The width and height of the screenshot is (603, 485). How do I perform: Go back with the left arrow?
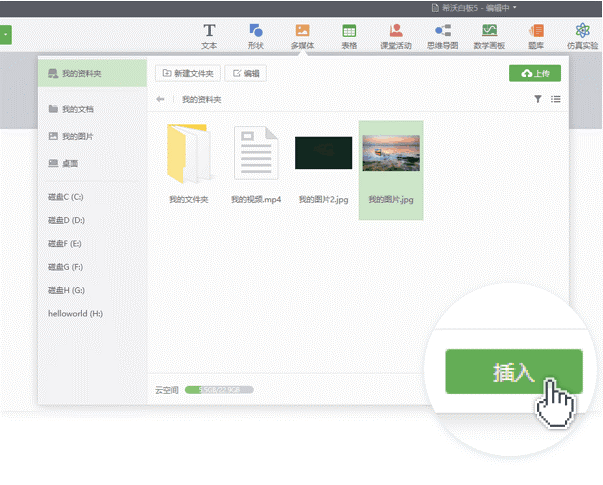(x=160, y=100)
